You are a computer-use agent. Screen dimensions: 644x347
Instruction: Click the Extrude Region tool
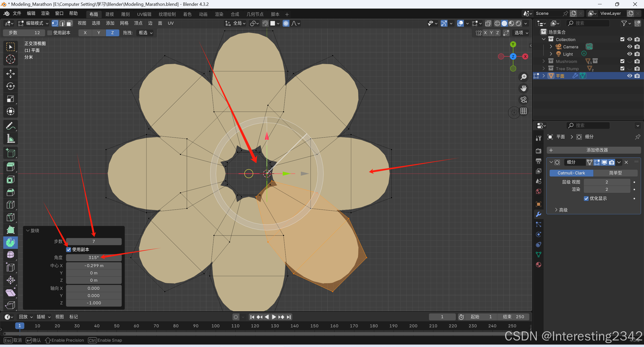pos(10,167)
